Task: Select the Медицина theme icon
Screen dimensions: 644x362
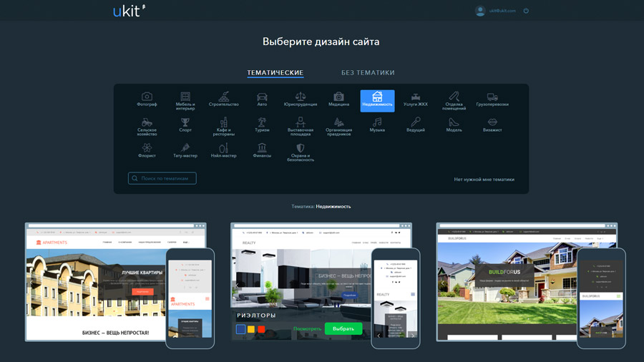Action: (339, 97)
